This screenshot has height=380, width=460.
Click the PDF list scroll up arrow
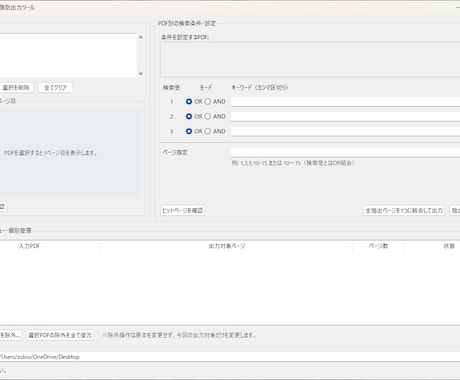[x=141, y=37]
